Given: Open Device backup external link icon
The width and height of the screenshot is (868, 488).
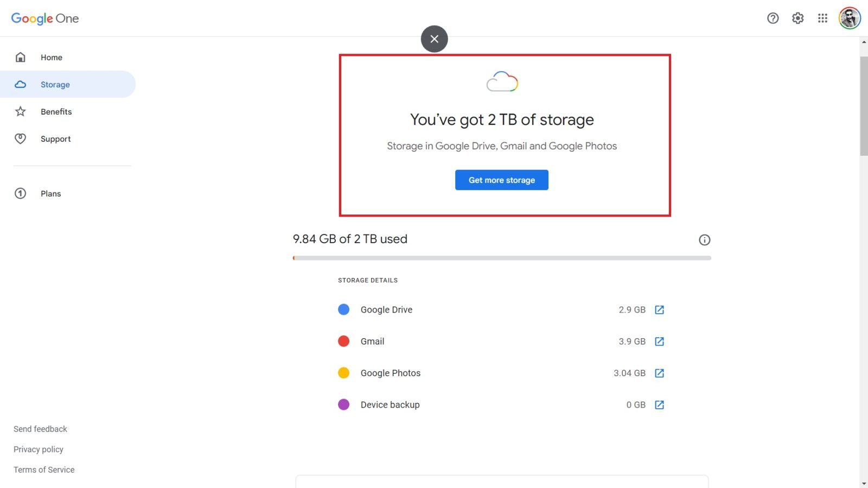Looking at the screenshot, I should [x=659, y=405].
